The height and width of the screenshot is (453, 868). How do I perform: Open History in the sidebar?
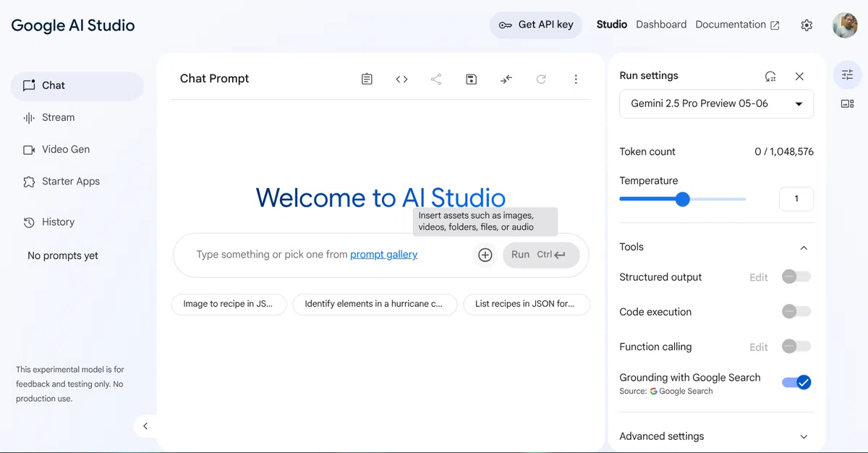point(77,222)
